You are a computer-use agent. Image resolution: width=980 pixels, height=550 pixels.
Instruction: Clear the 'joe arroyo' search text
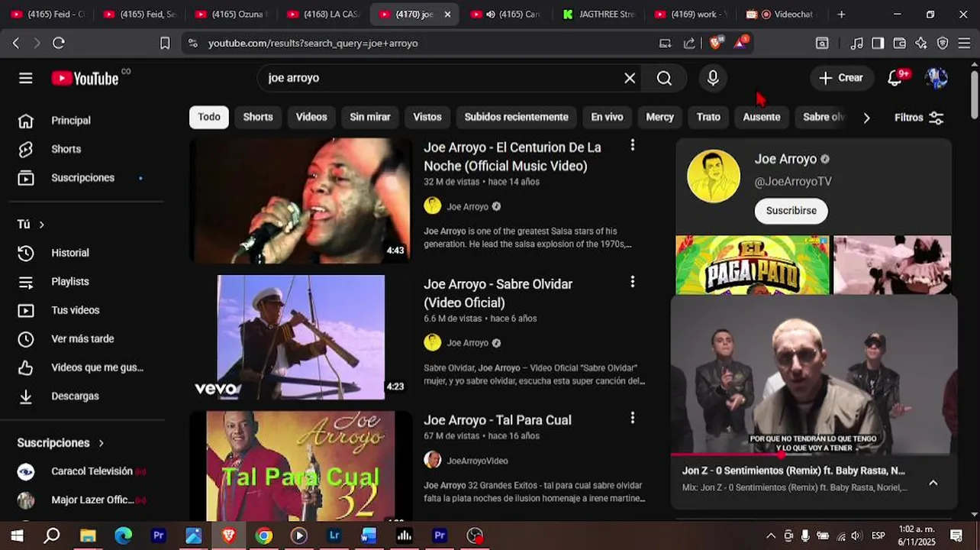click(x=630, y=78)
